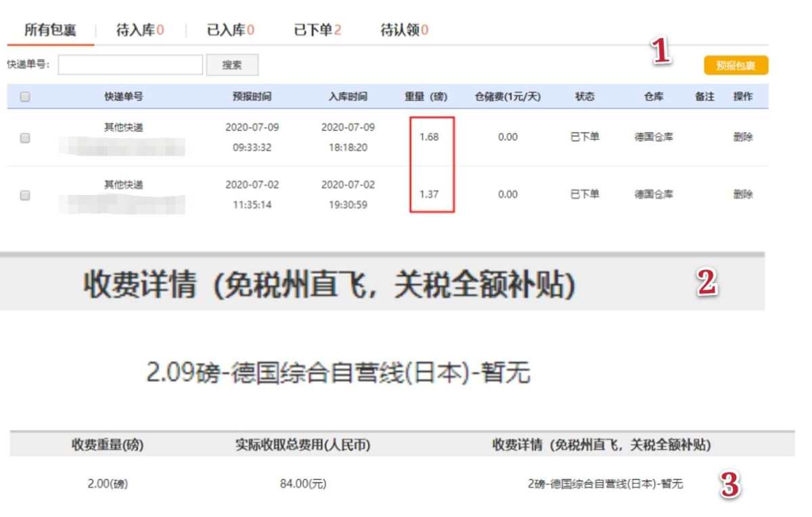Screen dimensions: 812x517
Task: Click the 仓库 column header
Action: coord(654,97)
